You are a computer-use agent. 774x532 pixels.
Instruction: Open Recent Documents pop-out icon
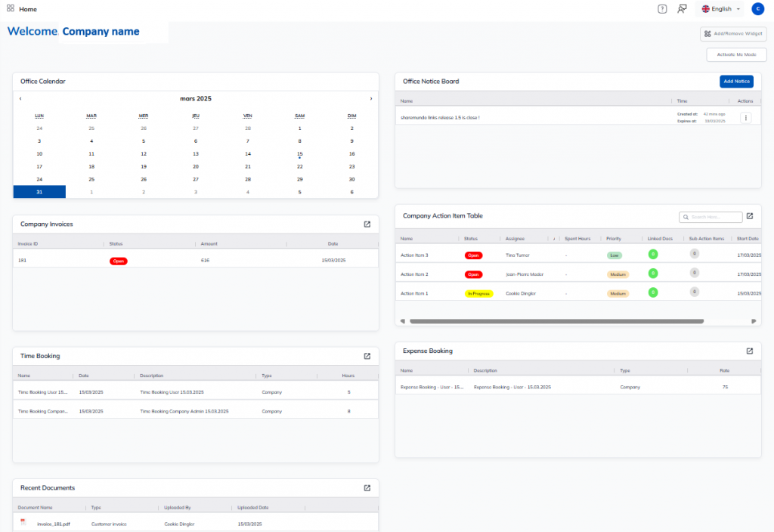tap(367, 488)
